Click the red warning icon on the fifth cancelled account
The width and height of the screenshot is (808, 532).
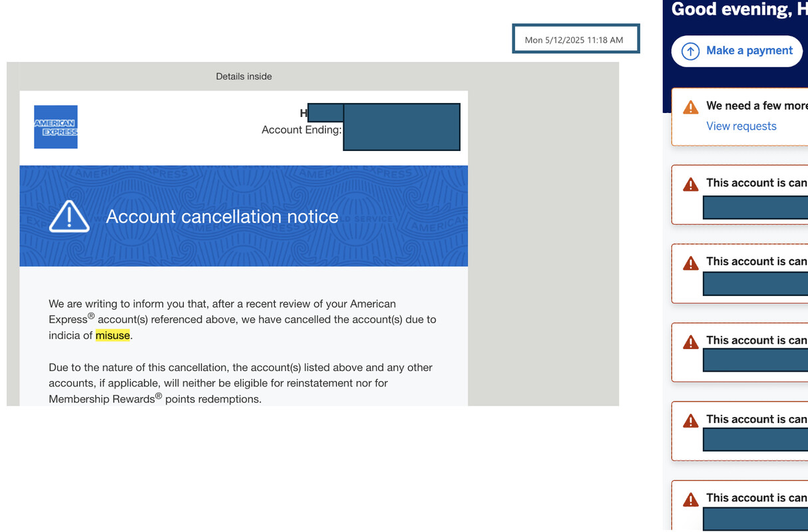[x=691, y=499]
